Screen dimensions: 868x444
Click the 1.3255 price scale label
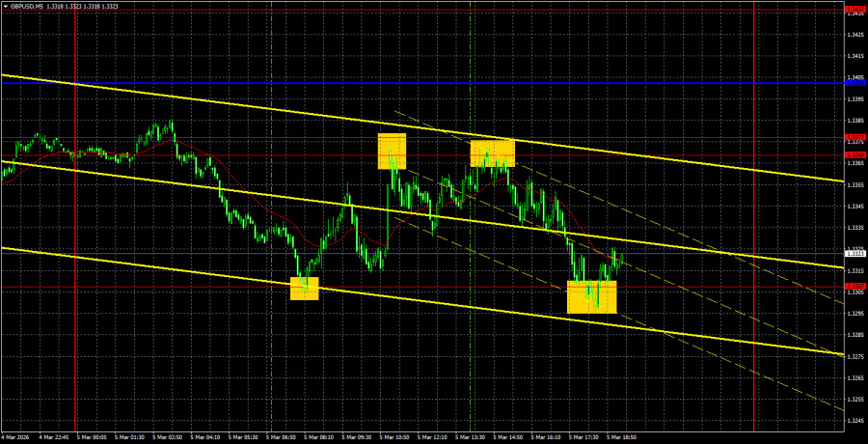pyautogui.click(x=853, y=399)
